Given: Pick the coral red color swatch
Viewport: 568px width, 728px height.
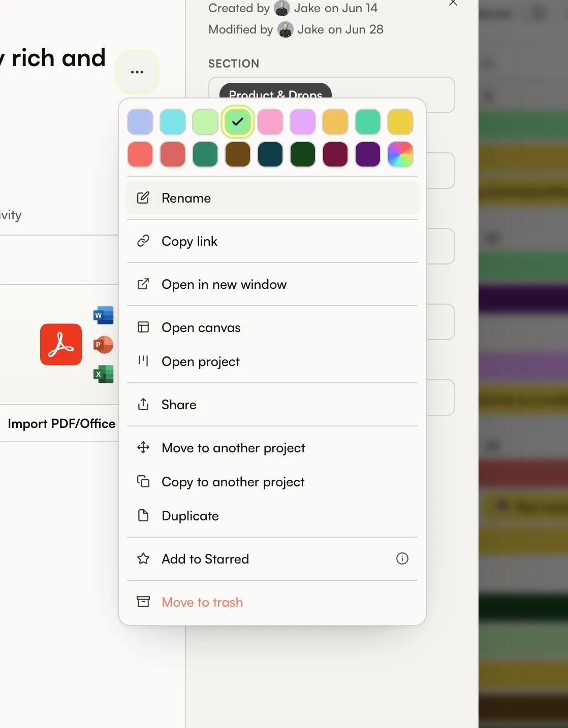Looking at the screenshot, I should point(140,154).
